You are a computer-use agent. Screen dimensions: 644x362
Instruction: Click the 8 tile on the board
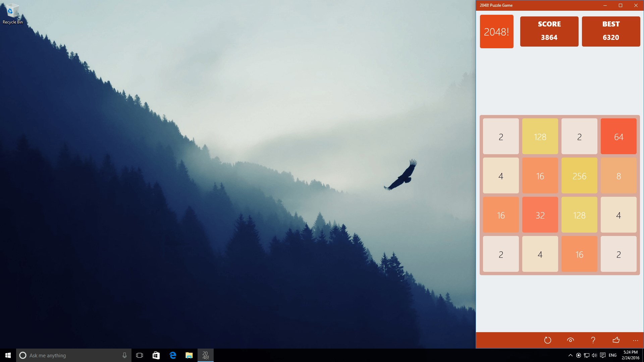(619, 176)
